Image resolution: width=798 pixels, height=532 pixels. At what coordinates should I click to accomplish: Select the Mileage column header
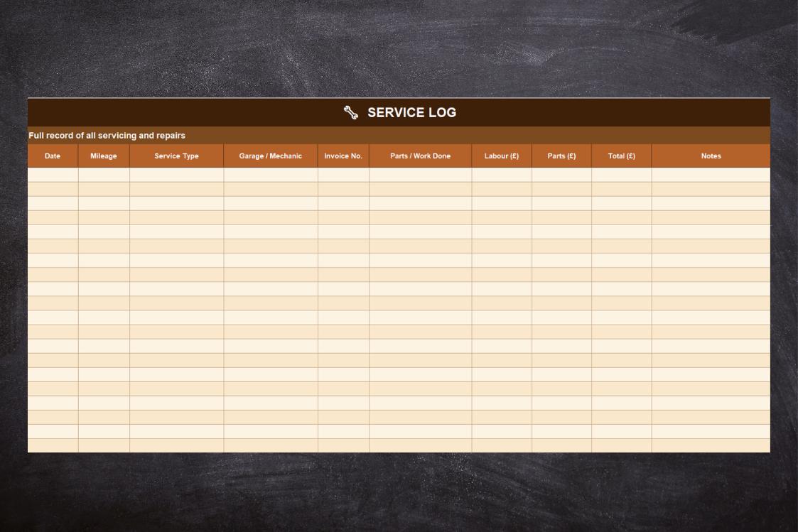tap(104, 156)
